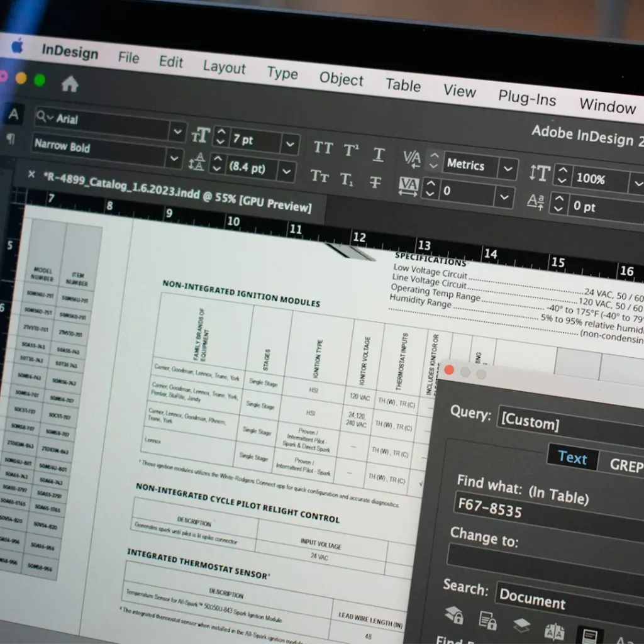Screen dimensions: 644x644
Task: Click the Leading icon beside (8.4 pt)
Action: pyautogui.click(x=197, y=162)
